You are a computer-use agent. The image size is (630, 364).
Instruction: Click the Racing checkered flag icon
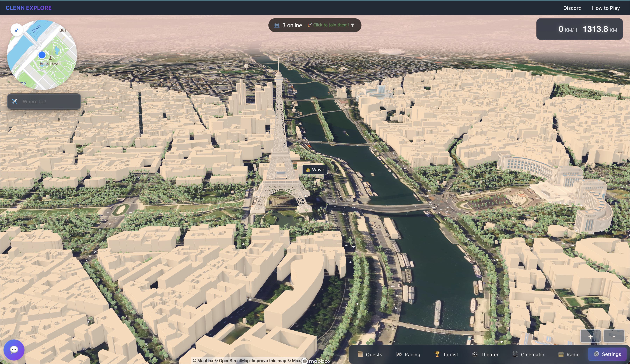point(399,354)
